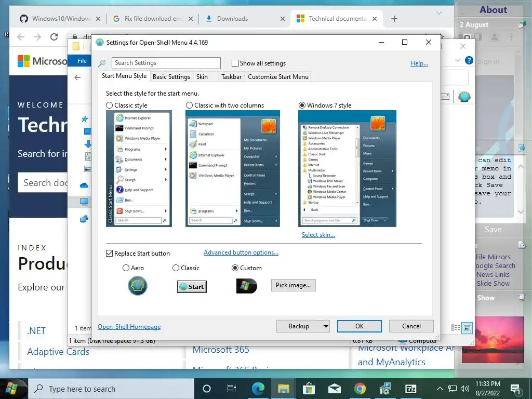Click the Aero shell button image

(137, 286)
